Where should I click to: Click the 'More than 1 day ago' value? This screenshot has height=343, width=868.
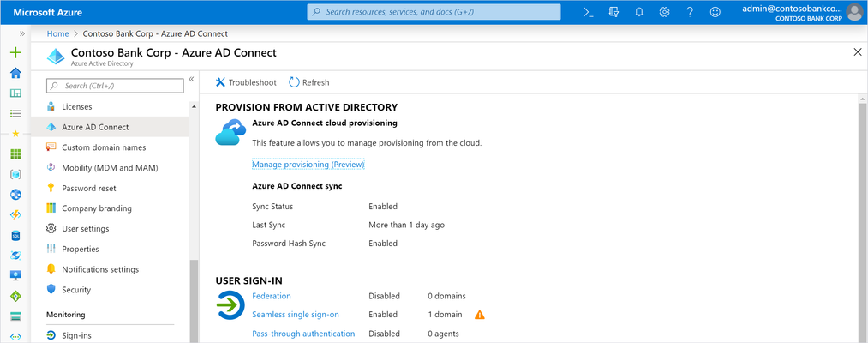[406, 225]
